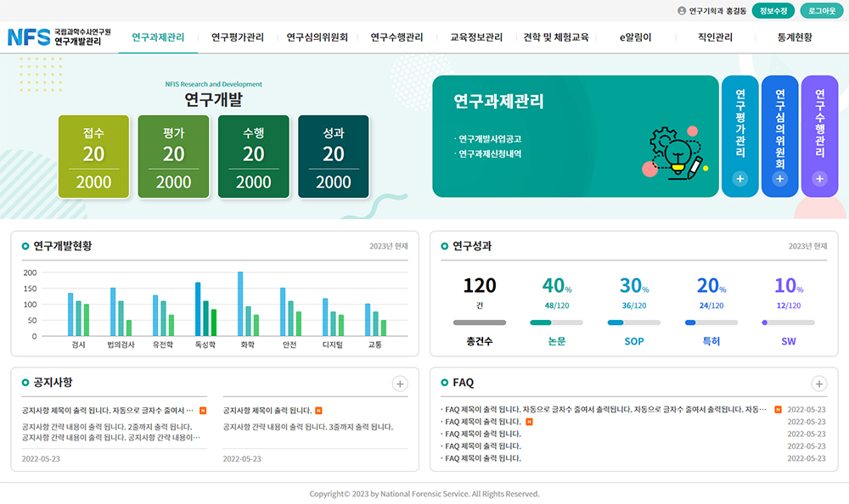Click the 연구성과 section heading
This screenshot has height=504, width=849.
pyautogui.click(x=471, y=246)
